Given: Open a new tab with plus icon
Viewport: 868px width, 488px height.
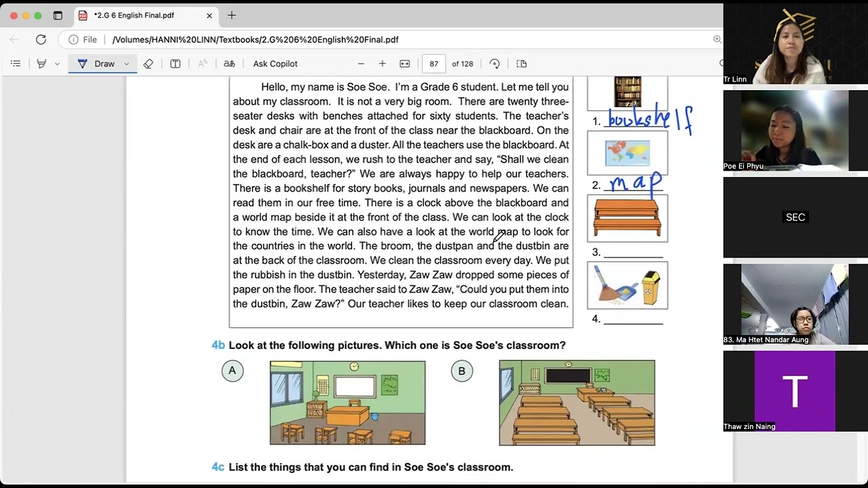Looking at the screenshot, I should click(x=232, y=15).
